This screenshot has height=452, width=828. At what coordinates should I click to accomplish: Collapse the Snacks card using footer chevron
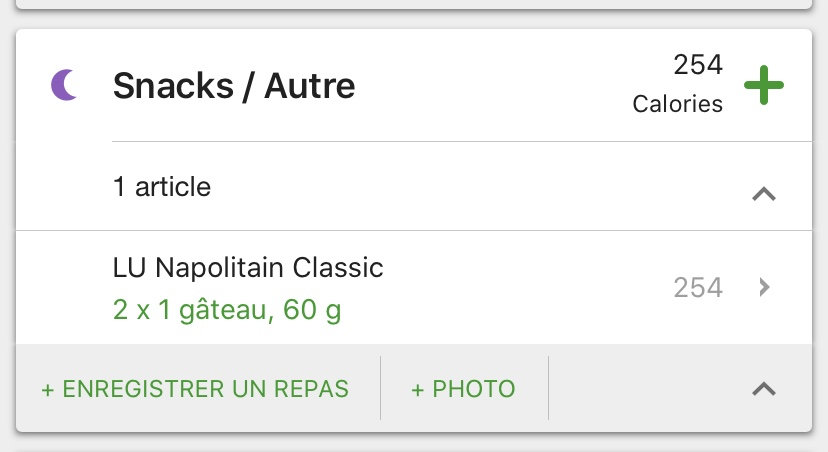click(764, 388)
